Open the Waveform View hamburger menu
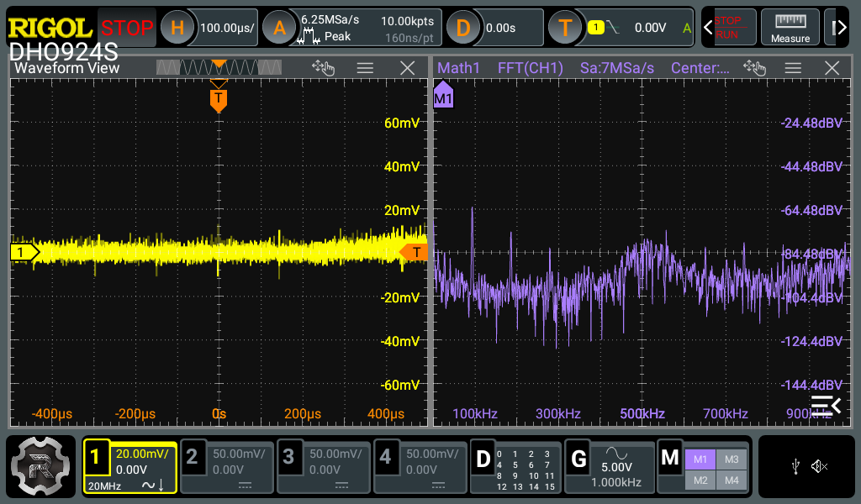 point(365,68)
